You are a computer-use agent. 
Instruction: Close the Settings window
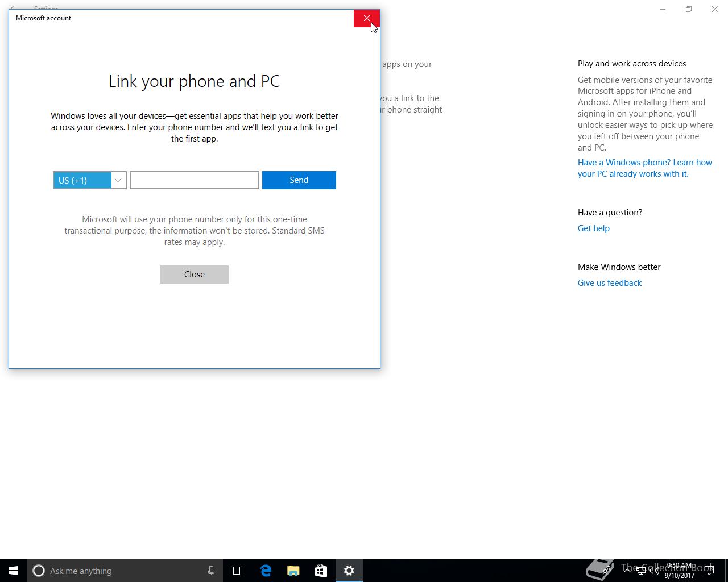coord(715,9)
